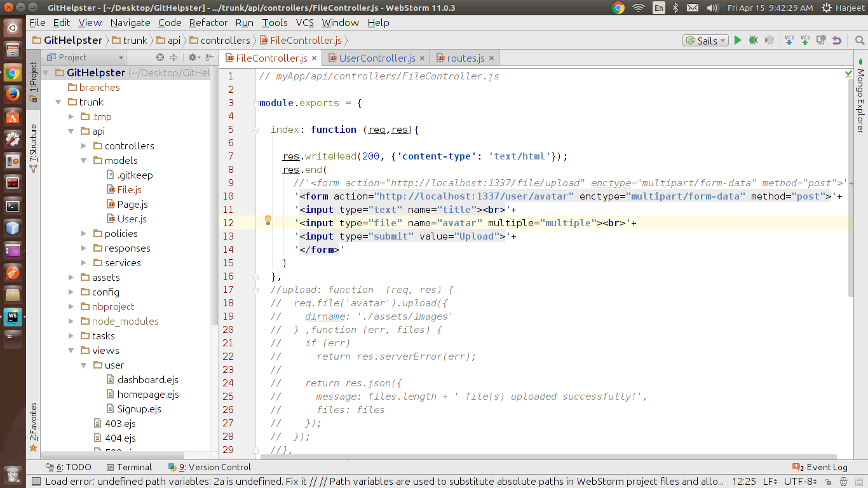This screenshot has height=488, width=868.
Task: Open the 6: TODO tool window
Action: pyautogui.click(x=69, y=467)
